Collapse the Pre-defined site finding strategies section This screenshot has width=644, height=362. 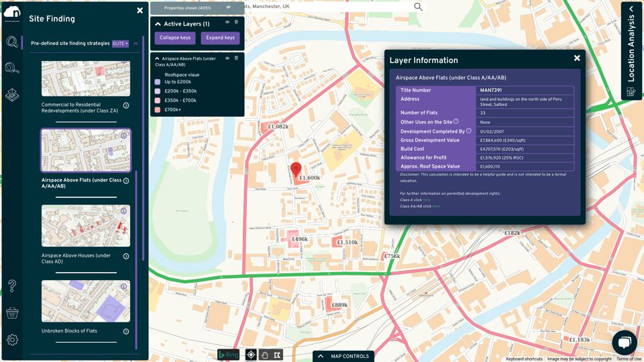coord(136,44)
